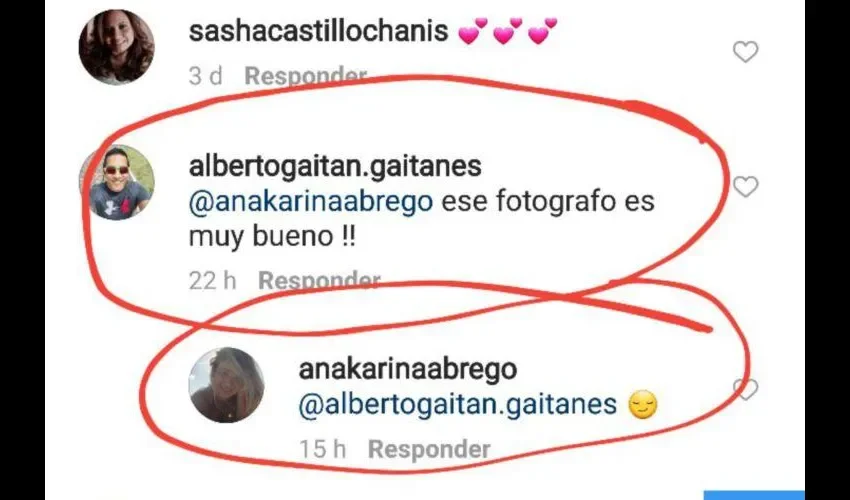
Task: Click Responder under the 3 d comment
Action: [x=306, y=76]
